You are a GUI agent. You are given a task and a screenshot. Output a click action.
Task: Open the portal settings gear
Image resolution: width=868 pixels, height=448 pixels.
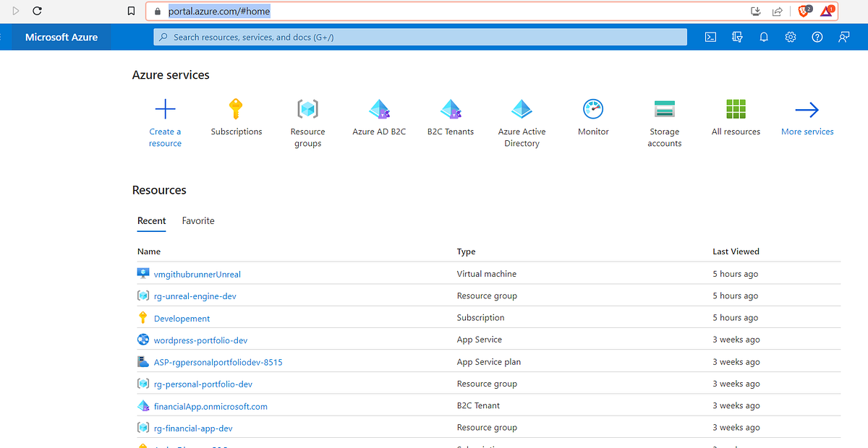790,37
